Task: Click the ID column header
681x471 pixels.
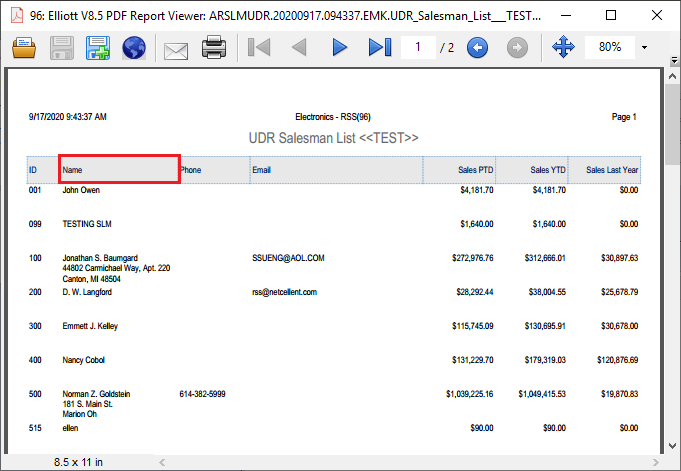Action: [x=43, y=170]
